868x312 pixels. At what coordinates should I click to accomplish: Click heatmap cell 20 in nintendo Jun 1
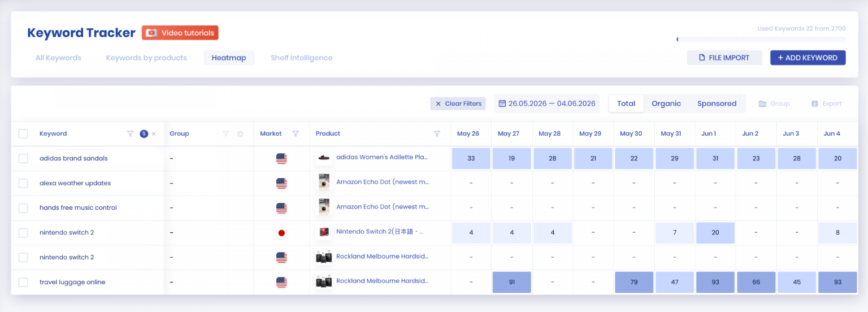coord(715,233)
